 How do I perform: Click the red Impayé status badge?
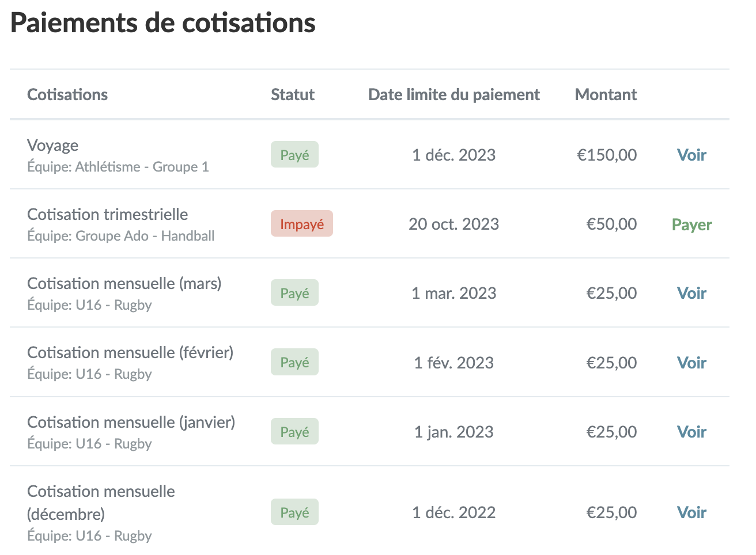[302, 224]
